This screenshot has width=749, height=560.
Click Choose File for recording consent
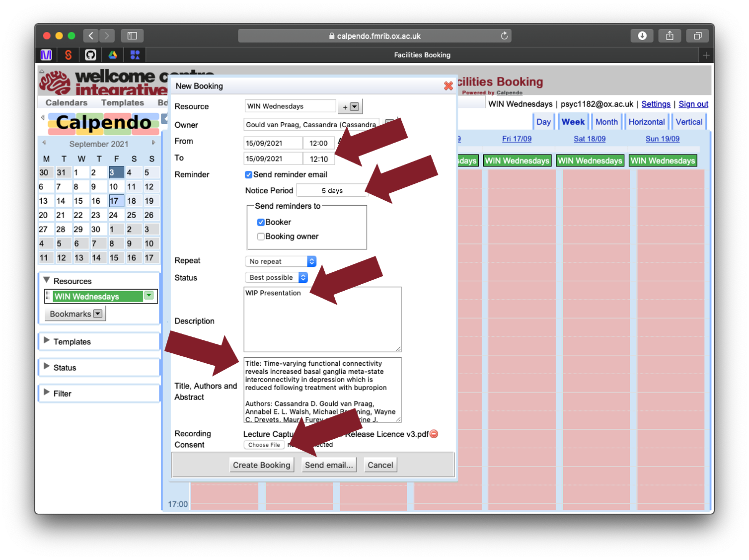[x=264, y=445]
